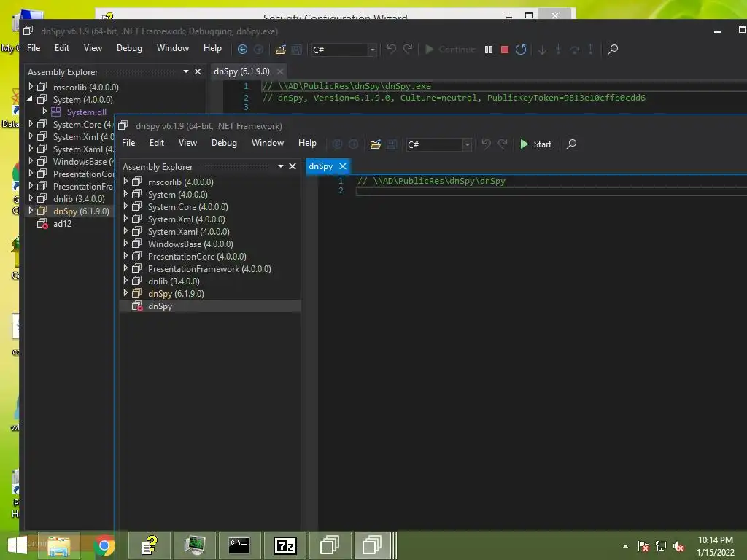747x560 pixels.
Task: Select dnSpy (6.1.9.0) tab in back window
Action: [241, 71]
